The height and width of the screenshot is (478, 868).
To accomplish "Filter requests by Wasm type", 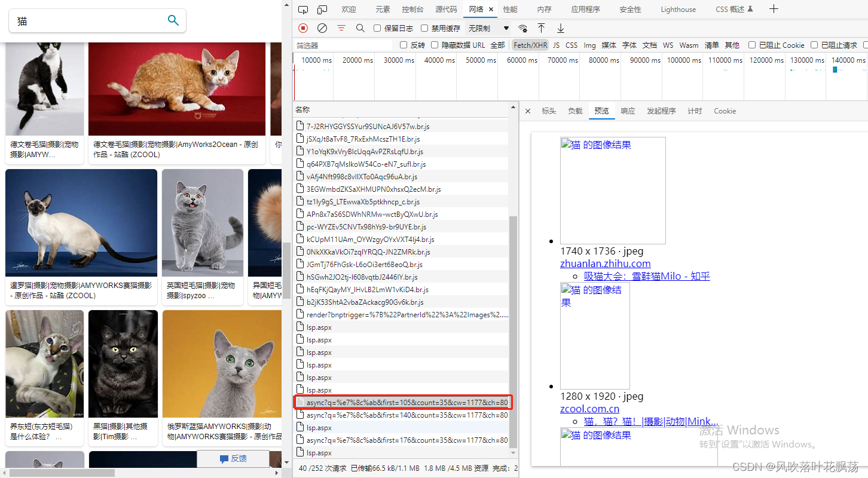I will pos(689,45).
